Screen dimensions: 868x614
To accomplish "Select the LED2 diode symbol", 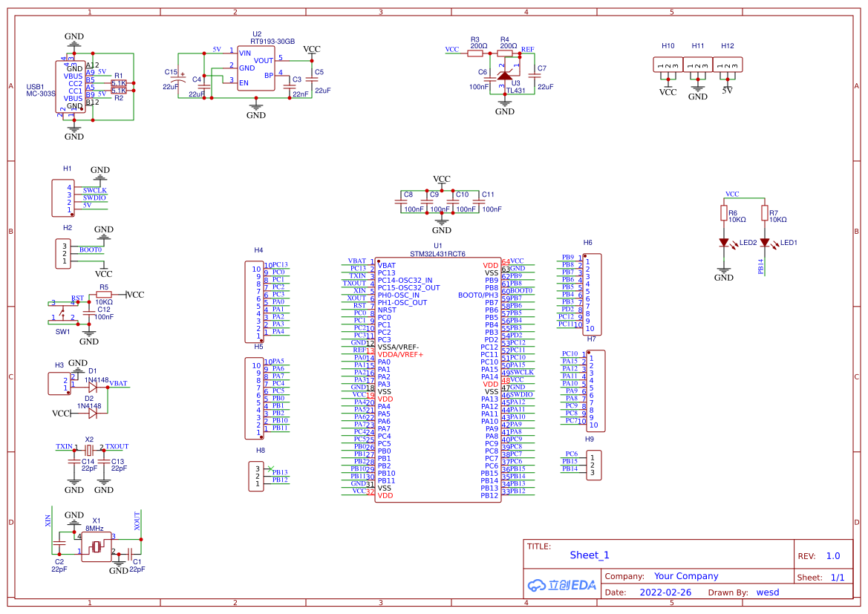I will coord(723,243).
